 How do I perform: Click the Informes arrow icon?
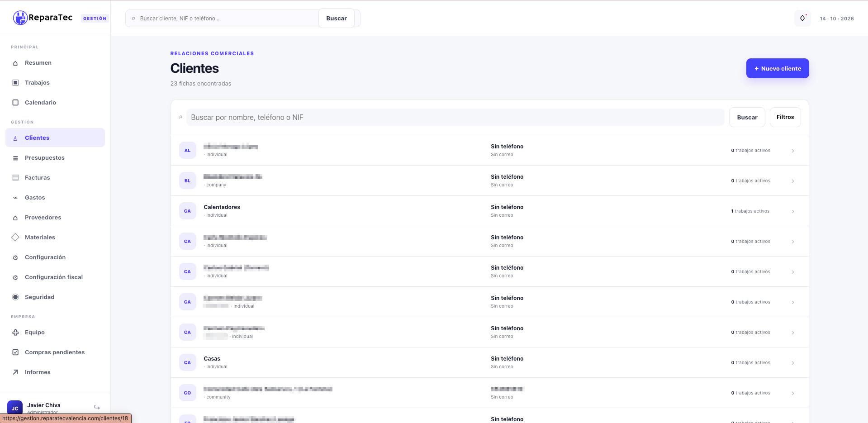(15, 372)
